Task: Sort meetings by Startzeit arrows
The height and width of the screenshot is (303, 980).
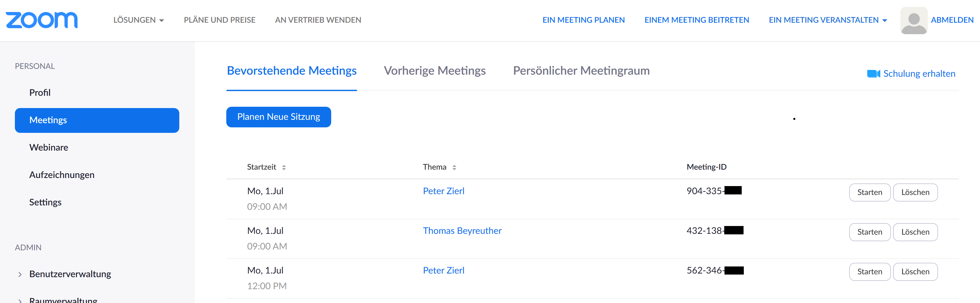Action: pyautogui.click(x=284, y=168)
